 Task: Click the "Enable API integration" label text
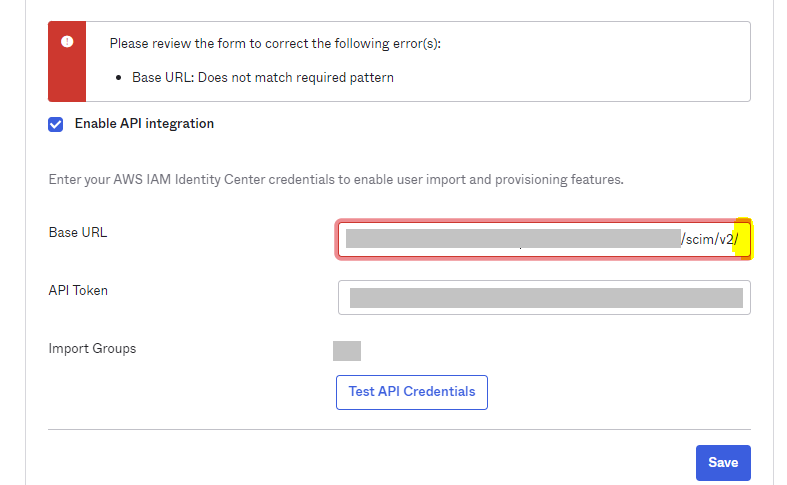pyautogui.click(x=144, y=124)
